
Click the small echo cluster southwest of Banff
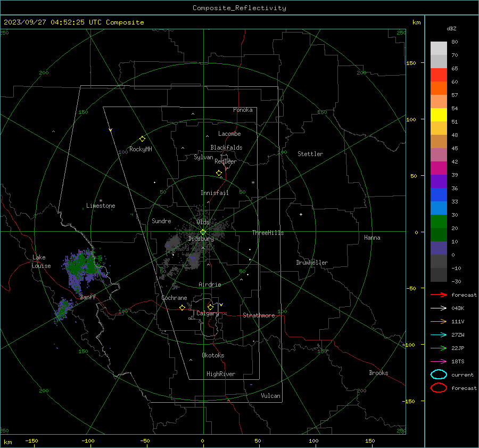coord(63,310)
